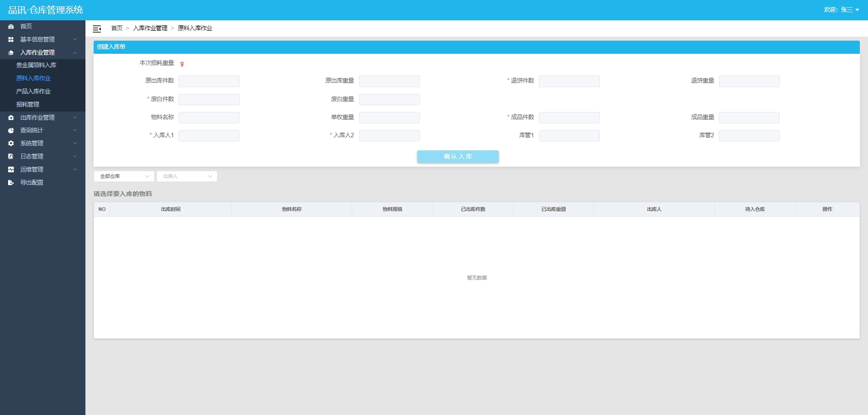Click the 查询统计 pie chart icon
Viewport: 868px width, 415px height.
tap(11, 131)
